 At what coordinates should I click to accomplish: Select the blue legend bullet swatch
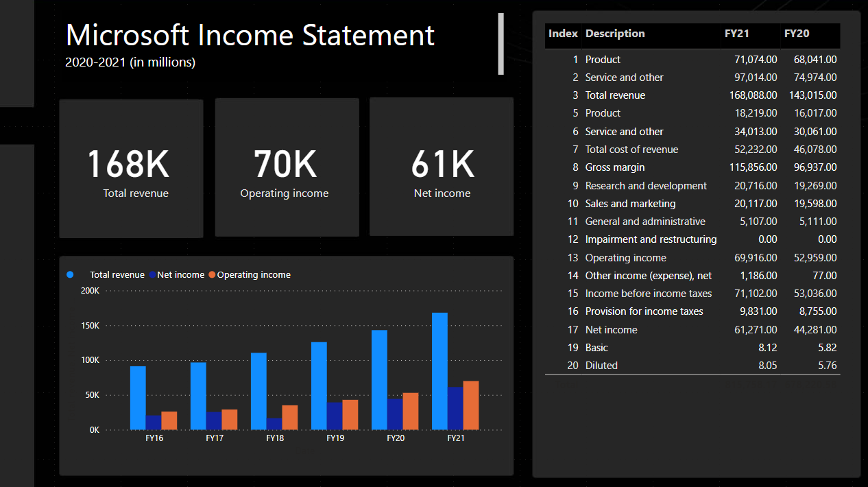tap(70, 274)
